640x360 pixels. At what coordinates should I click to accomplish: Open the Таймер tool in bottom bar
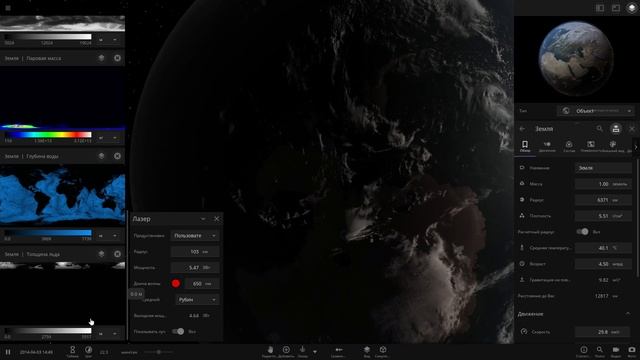72,351
